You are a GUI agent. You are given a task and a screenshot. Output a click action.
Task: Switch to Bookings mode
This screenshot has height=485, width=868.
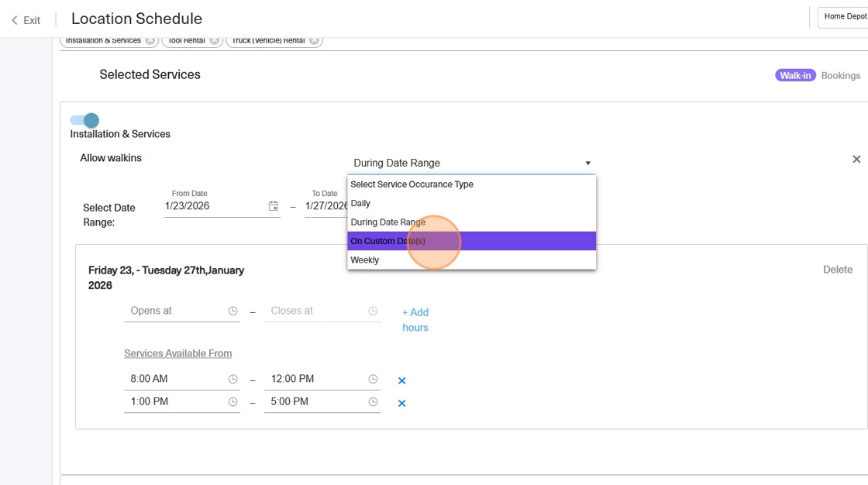(x=841, y=75)
